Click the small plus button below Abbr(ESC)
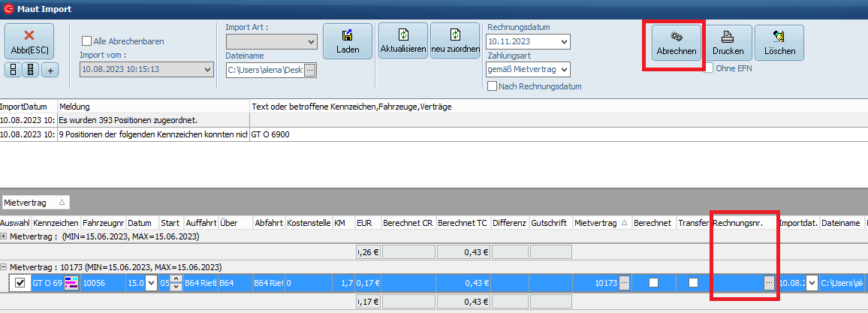This screenshot has width=868, height=313. [49, 71]
